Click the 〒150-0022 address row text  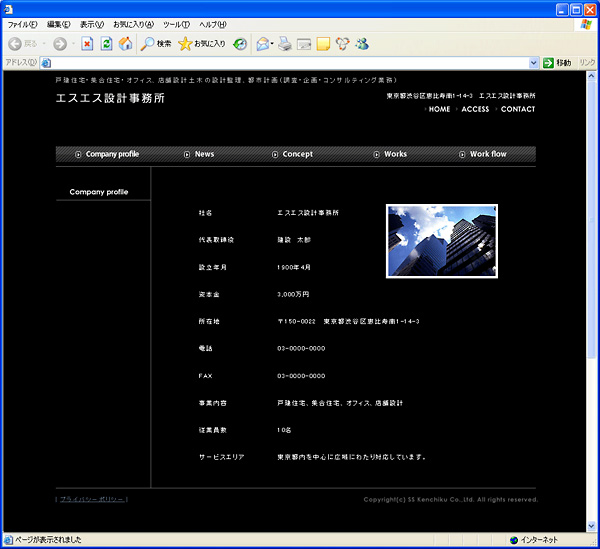click(348, 321)
